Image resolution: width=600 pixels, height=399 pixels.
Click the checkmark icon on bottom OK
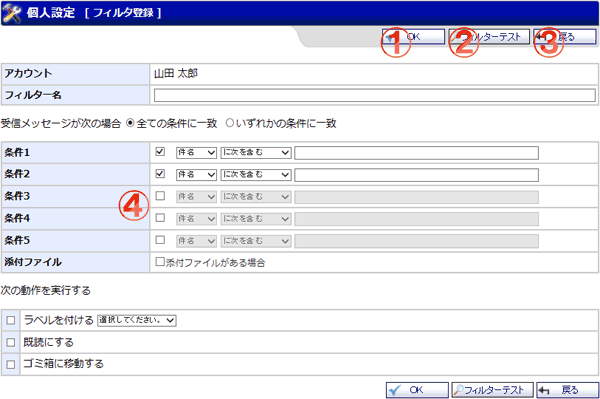(394, 390)
